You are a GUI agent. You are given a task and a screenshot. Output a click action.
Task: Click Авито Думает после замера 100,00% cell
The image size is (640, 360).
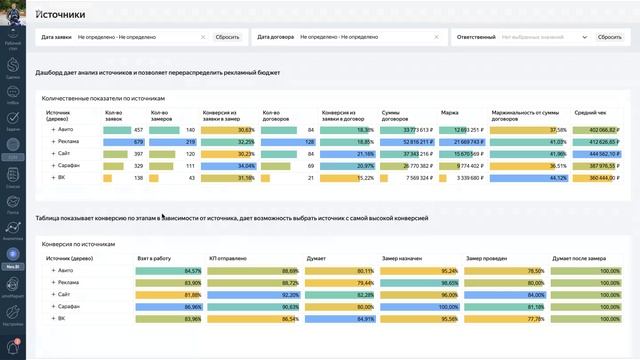click(586, 271)
